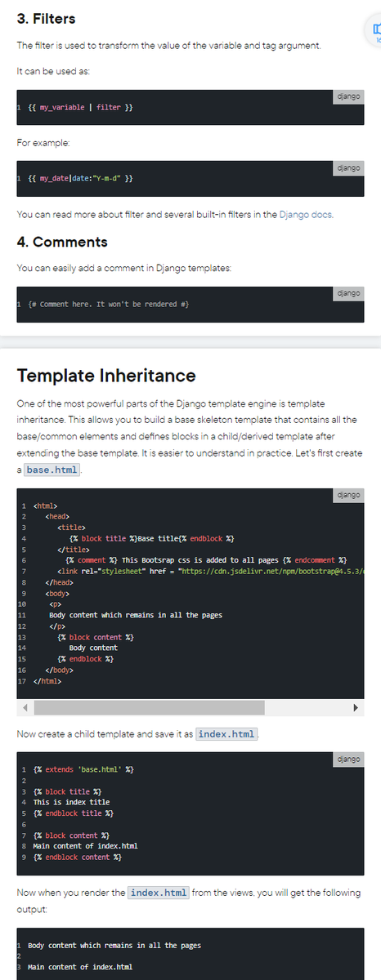Click the '{# Comment here' code line
The image size is (381, 980).
point(109,303)
